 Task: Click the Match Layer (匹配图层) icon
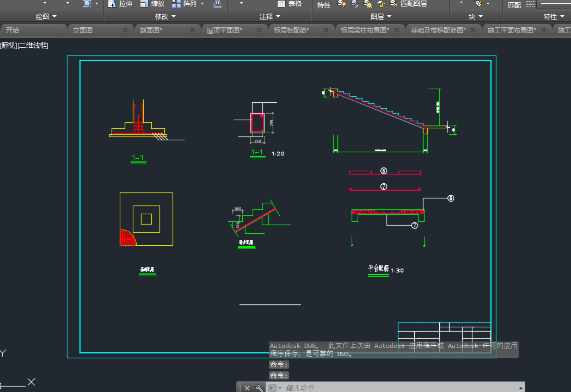(393, 4)
